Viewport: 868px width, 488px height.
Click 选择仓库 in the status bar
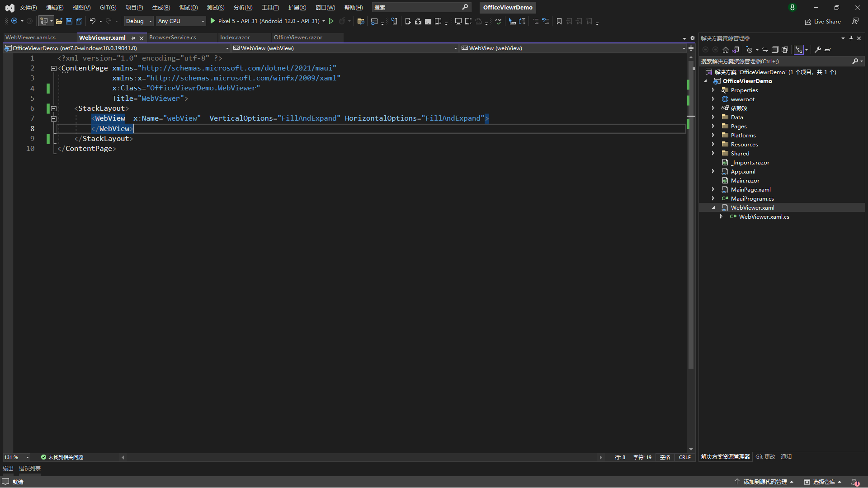[x=823, y=482]
